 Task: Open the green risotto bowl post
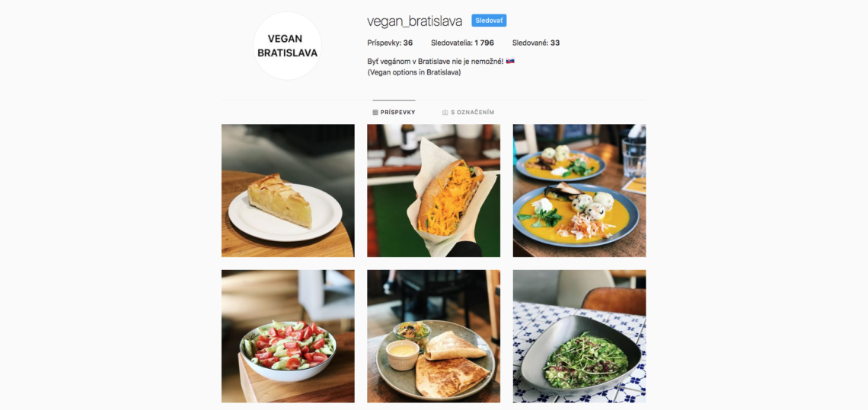pyautogui.click(x=579, y=336)
